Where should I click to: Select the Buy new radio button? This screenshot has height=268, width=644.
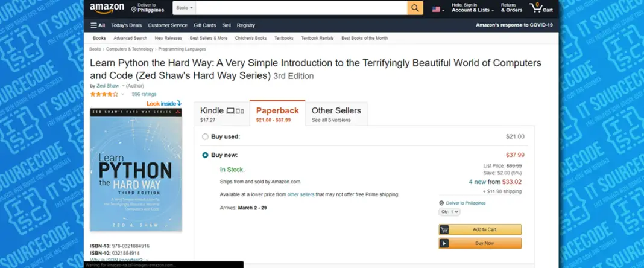pyautogui.click(x=205, y=155)
